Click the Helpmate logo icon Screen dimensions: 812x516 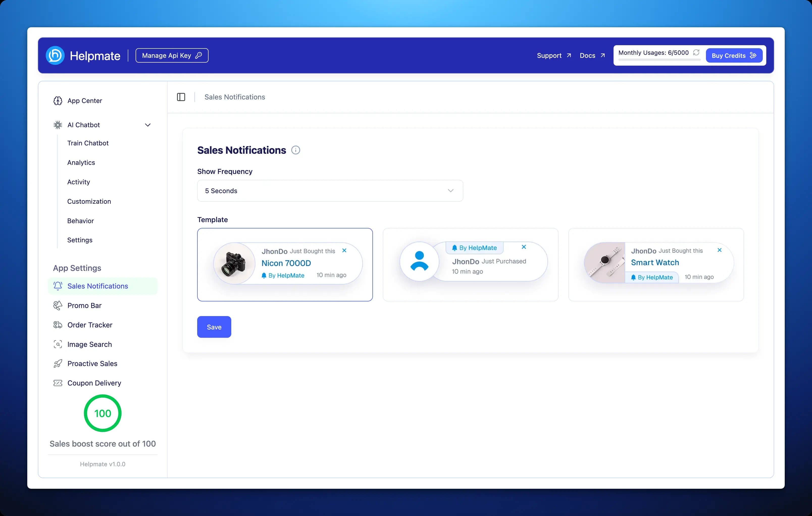pos(55,56)
